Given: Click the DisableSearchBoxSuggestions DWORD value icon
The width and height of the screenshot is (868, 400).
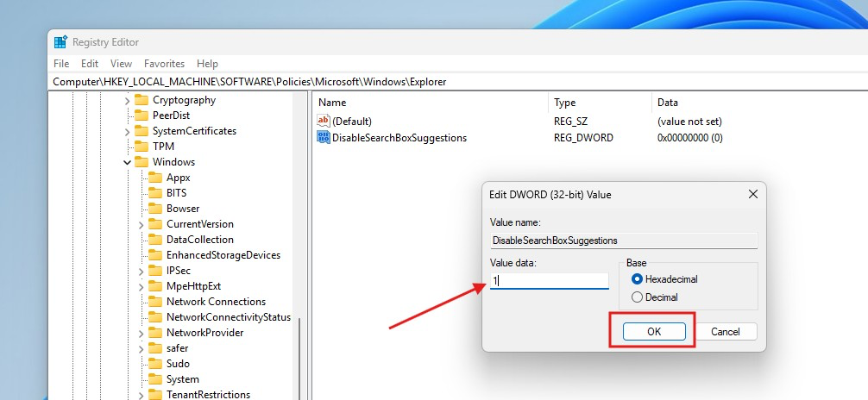Looking at the screenshot, I should (324, 138).
